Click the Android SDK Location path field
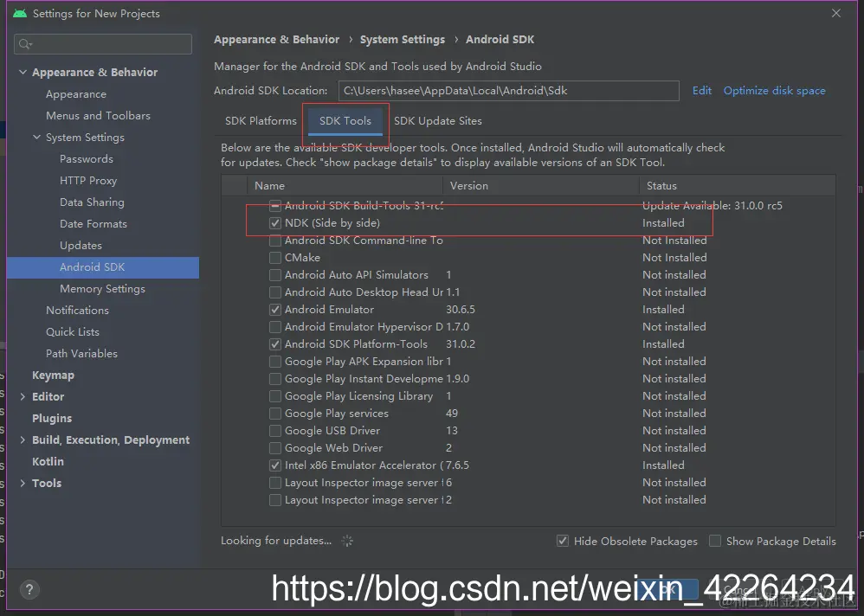Viewport: 864px width, 616px height. pyautogui.click(x=508, y=91)
